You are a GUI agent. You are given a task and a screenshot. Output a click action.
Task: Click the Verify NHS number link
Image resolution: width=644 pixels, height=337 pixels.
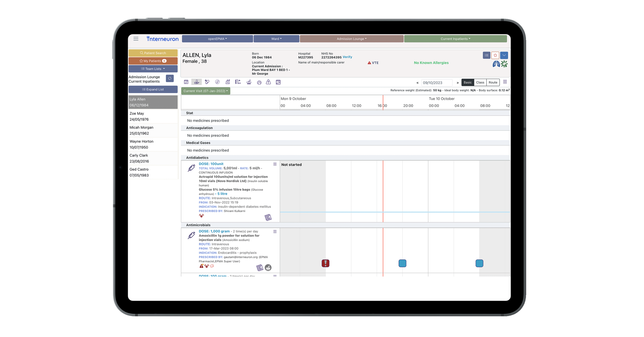pyautogui.click(x=347, y=57)
